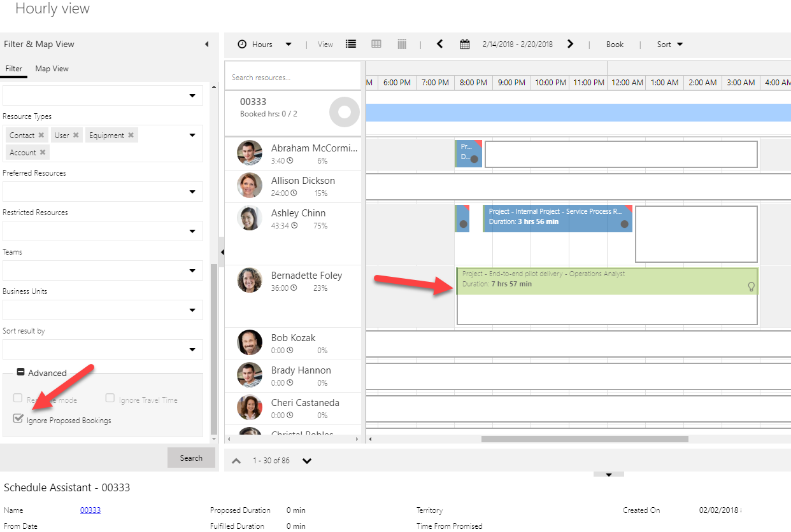Image resolution: width=791 pixels, height=532 pixels.
Task: Click the Search button
Action: [191, 458]
